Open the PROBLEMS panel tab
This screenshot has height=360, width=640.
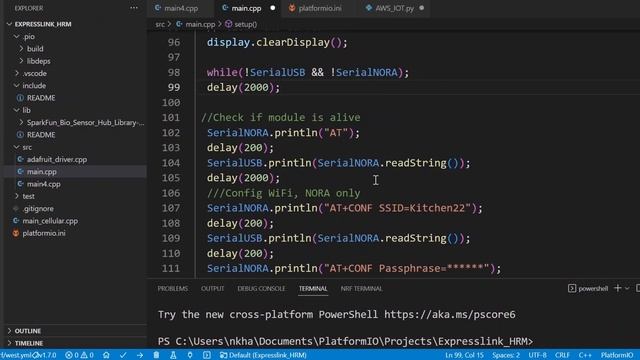tap(173, 289)
